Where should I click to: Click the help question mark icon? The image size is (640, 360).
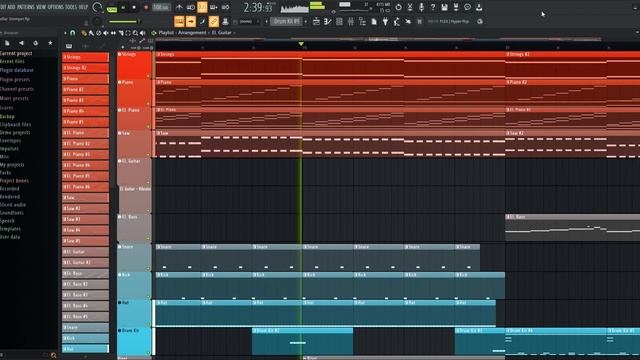433,7
